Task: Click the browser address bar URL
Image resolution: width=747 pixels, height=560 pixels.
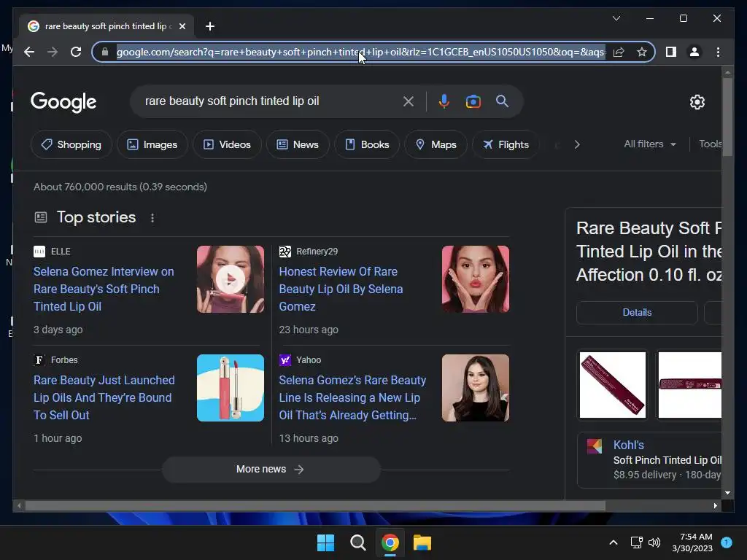Action: coord(360,52)
